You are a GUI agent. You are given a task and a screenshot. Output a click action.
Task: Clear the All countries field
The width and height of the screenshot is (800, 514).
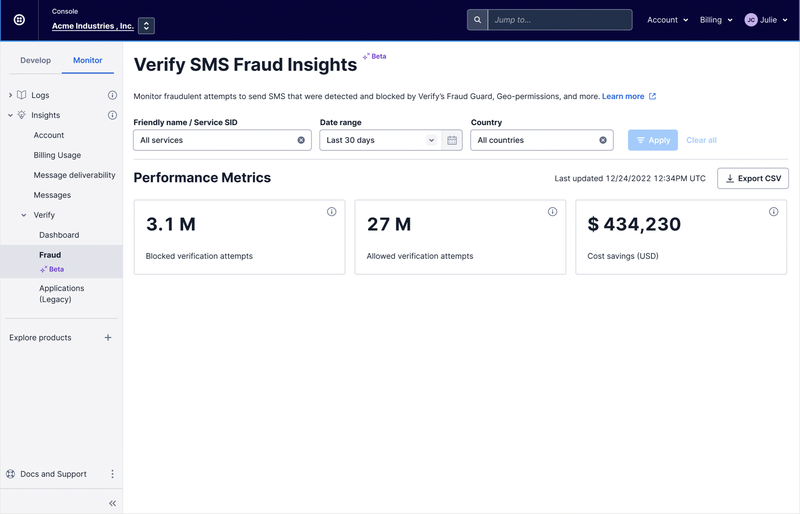(603, 140)
